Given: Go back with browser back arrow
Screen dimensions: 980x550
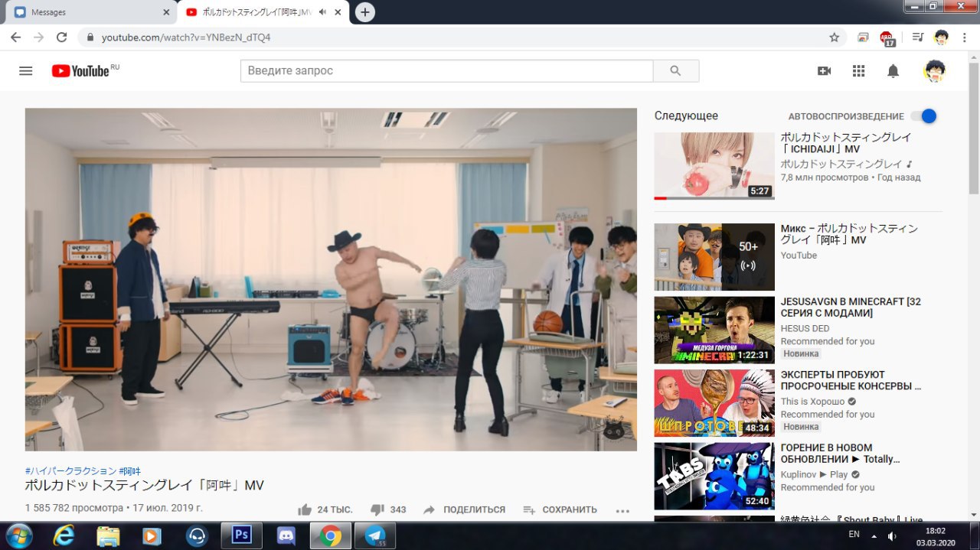Looking at the screenshot, I should [x=16, y=37].
